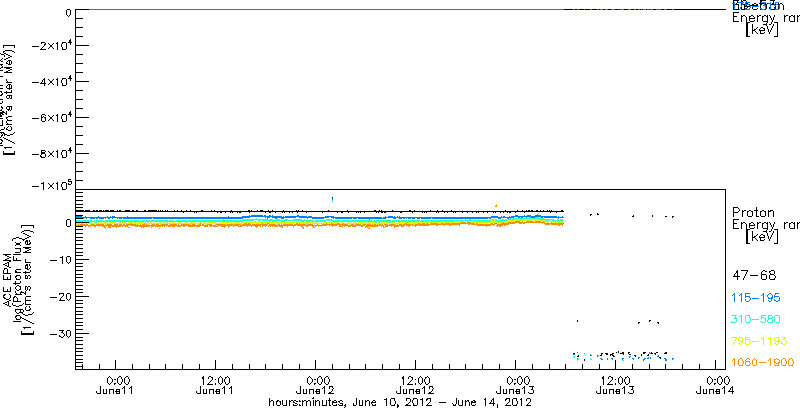Screen dimensions: 800x410
Task: Click the yellow 795-1193 legend label
Action: point(760,341)
